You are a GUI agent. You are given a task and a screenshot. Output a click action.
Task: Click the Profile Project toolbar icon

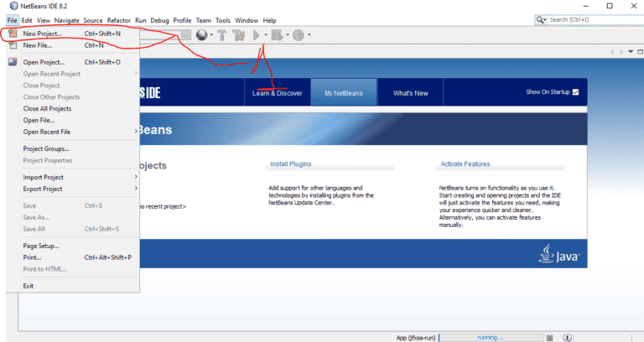click(x=298, y=34)
